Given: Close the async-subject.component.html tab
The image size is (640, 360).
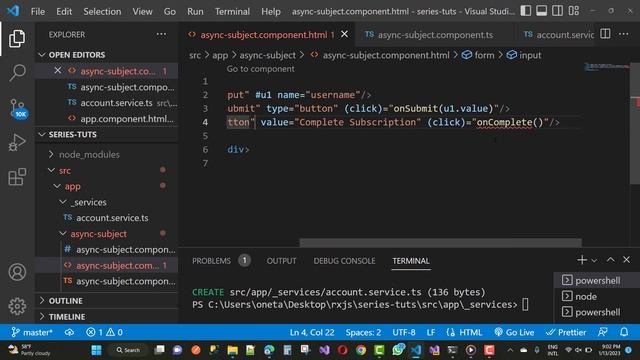Looking at the screenshot, I should coord(344,34).
